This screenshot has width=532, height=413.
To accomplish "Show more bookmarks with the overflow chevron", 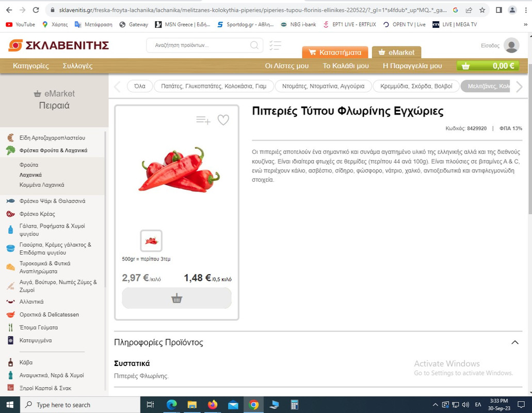I will [x=526, y=24].
